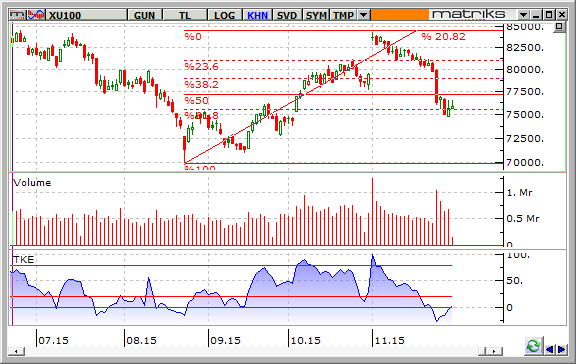Select the GUN period button

pyautogui.click(x=144, y=15)
